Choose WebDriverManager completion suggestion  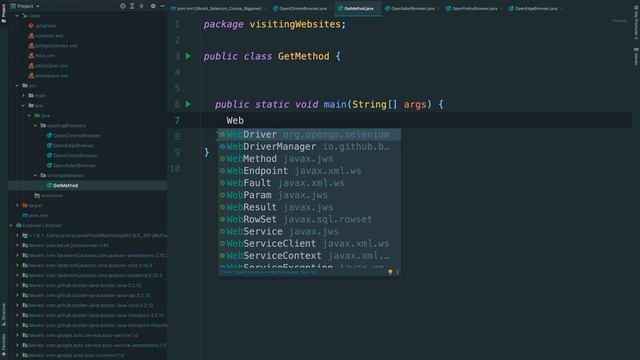(309, 147)
